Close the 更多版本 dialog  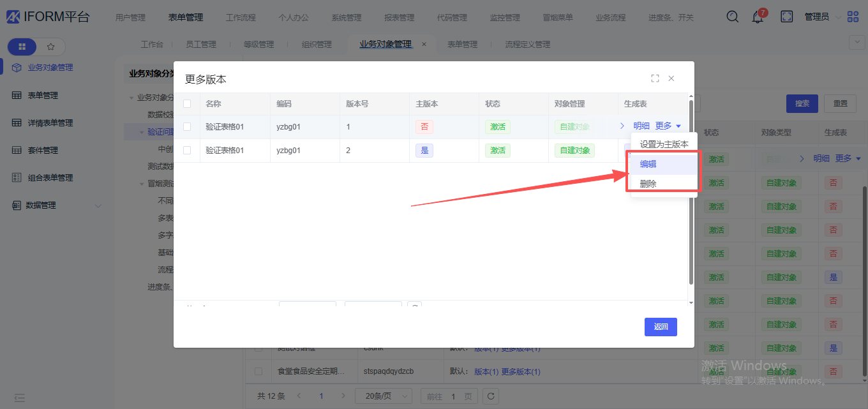671,78
